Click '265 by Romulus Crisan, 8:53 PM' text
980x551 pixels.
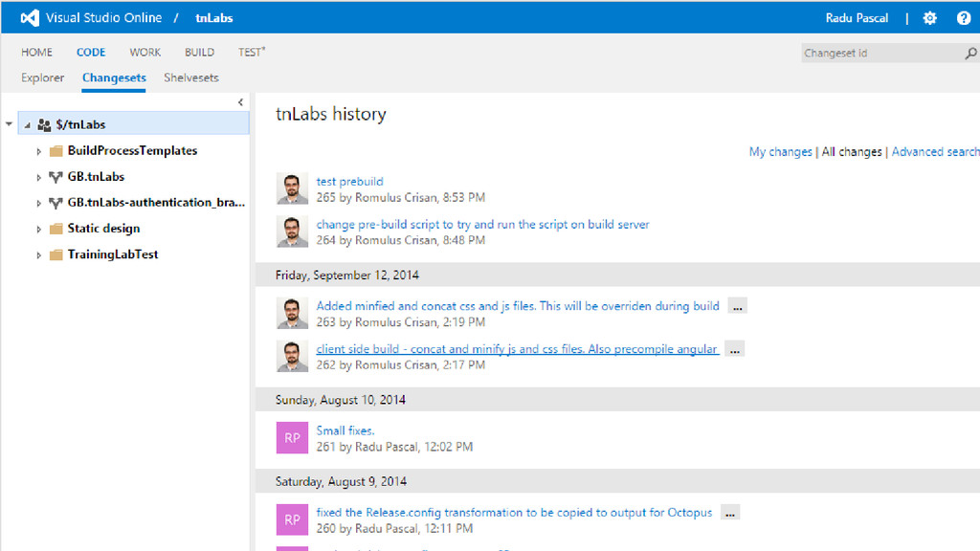pos(401,197)
